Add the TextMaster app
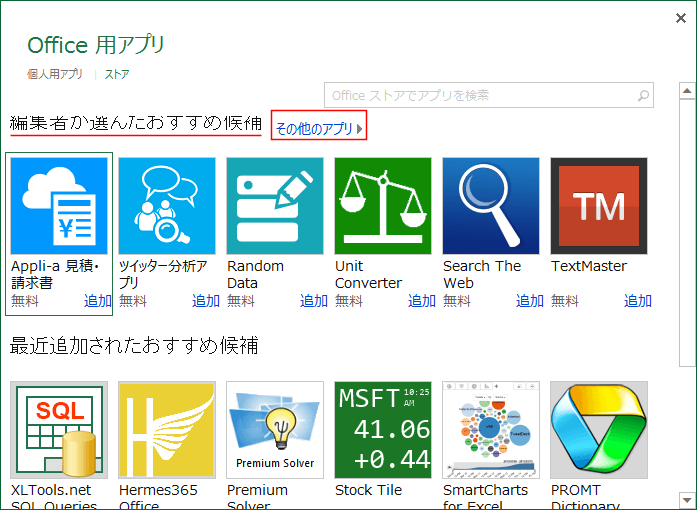Viewport: 697px width, 510px height. [638, 301]
